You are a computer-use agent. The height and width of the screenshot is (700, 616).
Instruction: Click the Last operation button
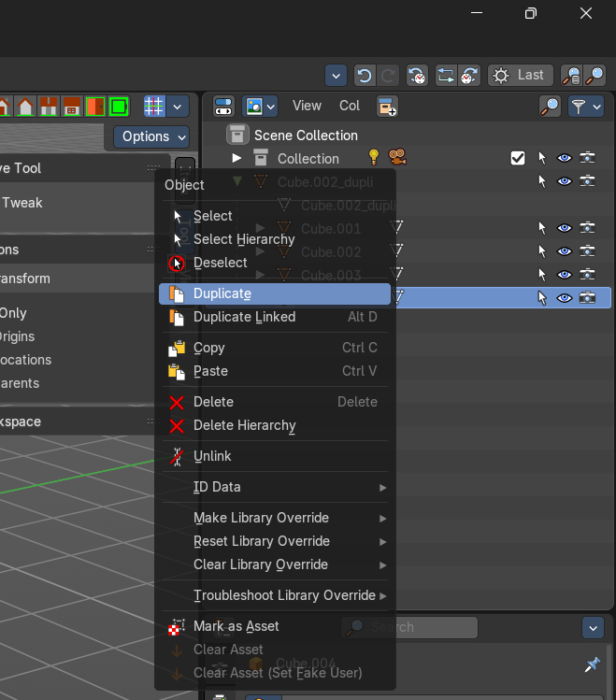(521, 76)
